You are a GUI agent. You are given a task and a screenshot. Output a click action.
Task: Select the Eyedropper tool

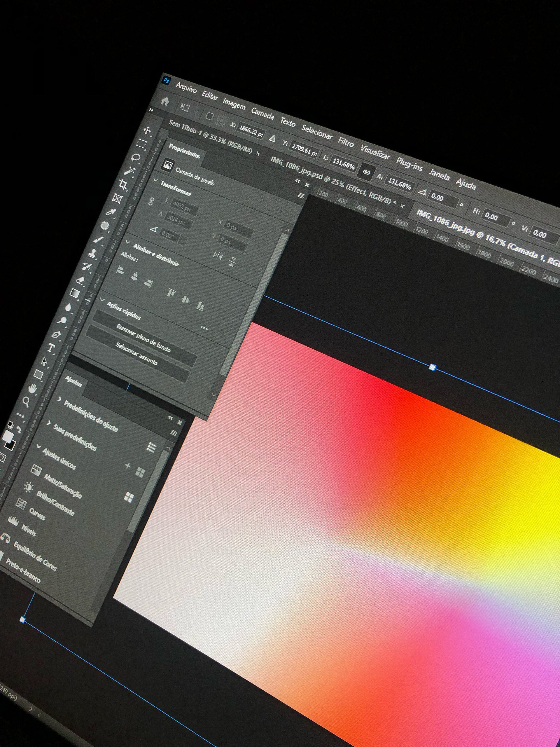(111, 213)
